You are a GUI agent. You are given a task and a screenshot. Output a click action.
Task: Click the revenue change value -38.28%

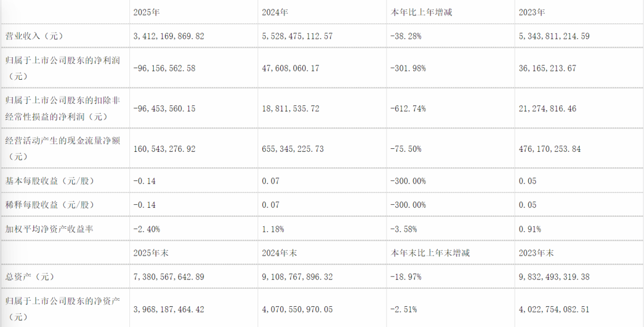pos(405,36)
